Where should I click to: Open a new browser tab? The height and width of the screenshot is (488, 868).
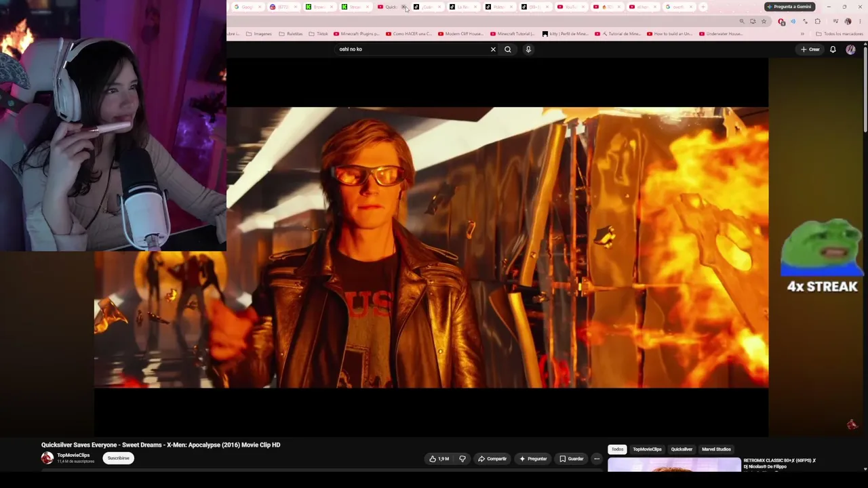703,7
